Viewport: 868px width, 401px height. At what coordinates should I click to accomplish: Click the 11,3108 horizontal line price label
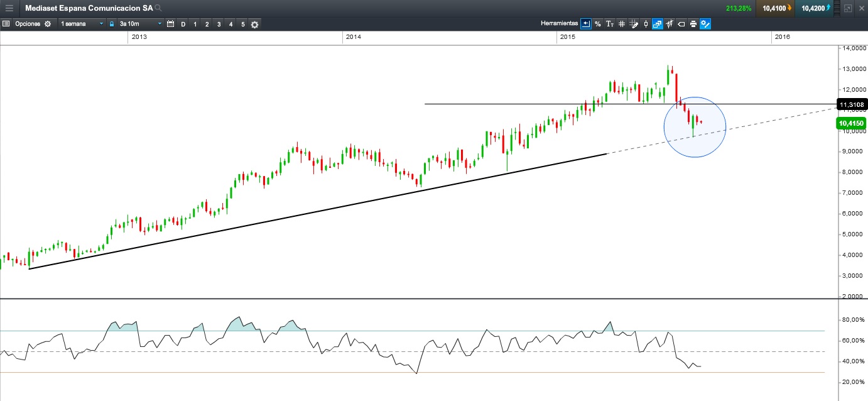click(x=852, y=104)
